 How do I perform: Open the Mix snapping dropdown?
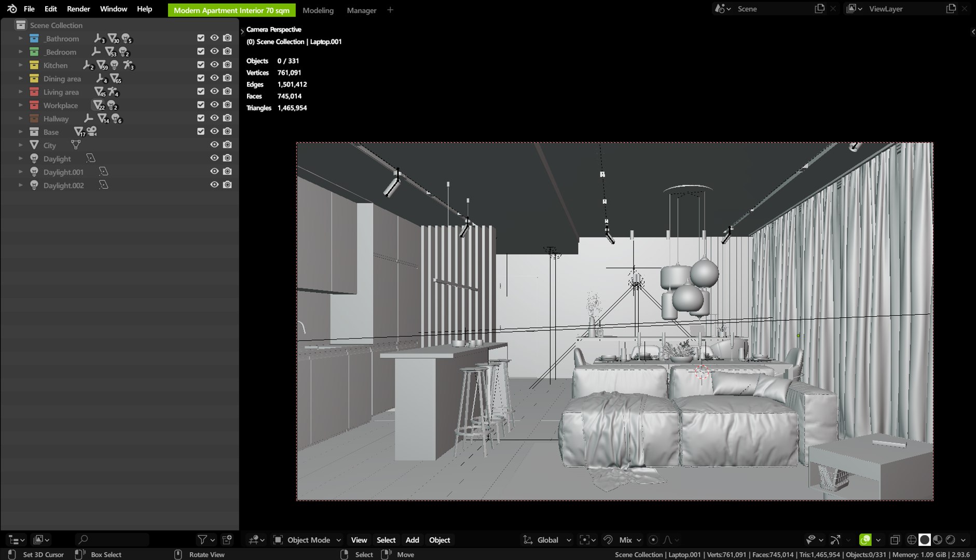click(x=630, y=540)
